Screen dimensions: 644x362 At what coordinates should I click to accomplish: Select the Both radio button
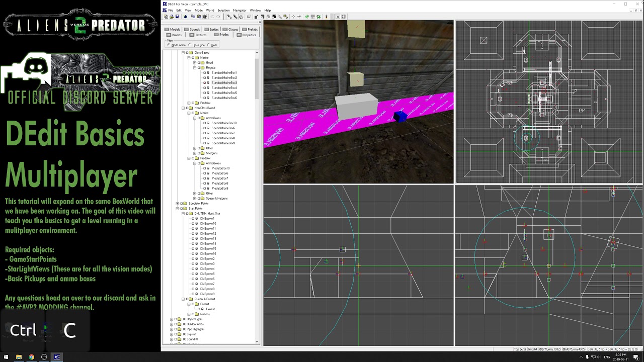[209, 45]
